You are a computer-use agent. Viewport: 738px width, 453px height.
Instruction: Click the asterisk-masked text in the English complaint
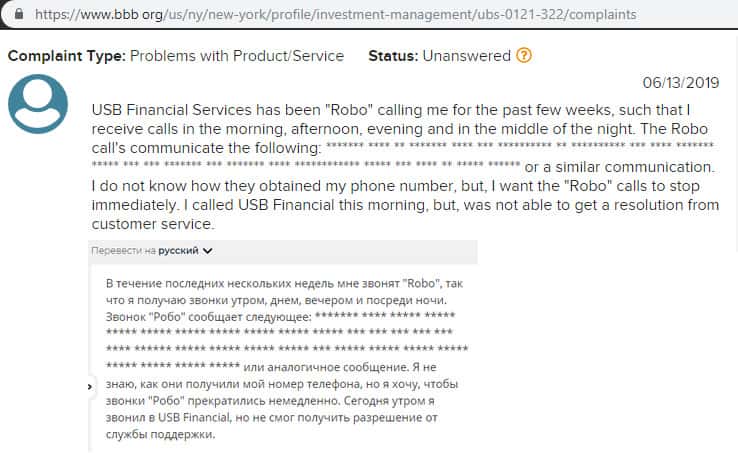coord(400,155)
